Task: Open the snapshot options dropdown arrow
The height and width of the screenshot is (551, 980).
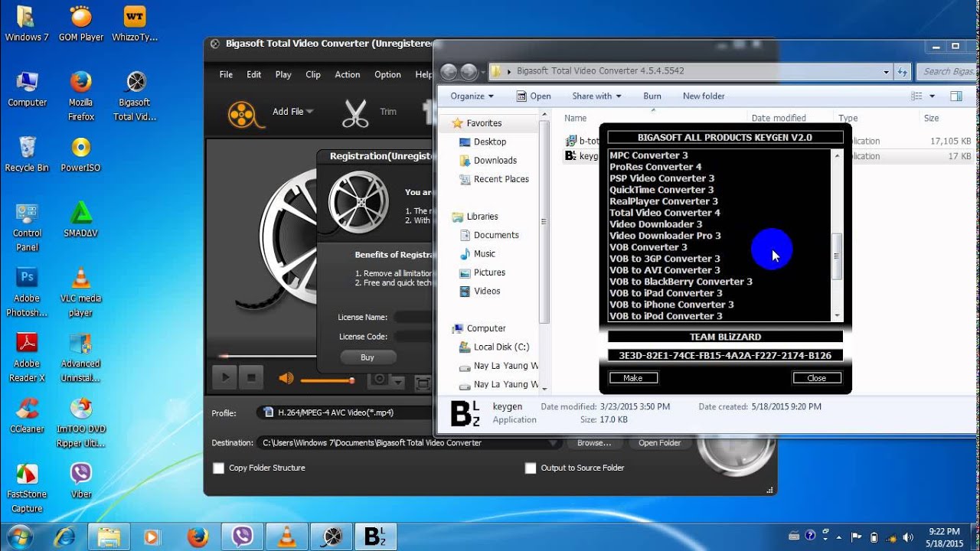Action: 398,381
